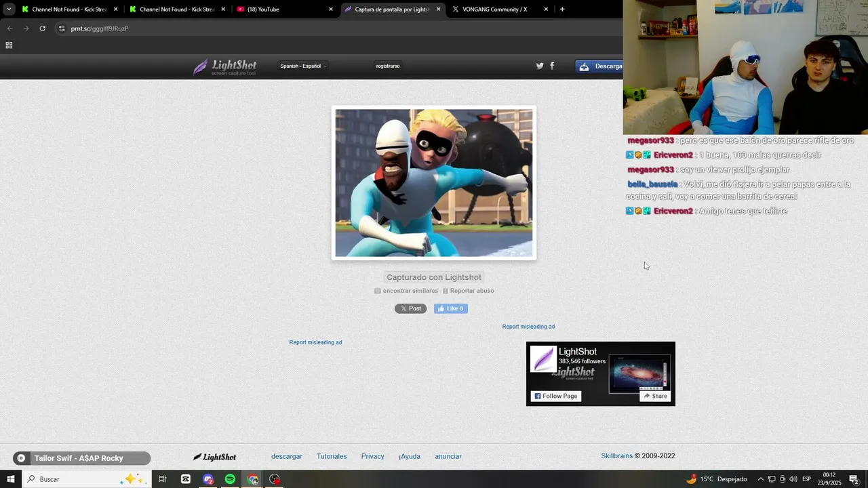Open the apps grid icon in bookmarks bar
This screenshot has height=488, width=868.
pos(9,45)
